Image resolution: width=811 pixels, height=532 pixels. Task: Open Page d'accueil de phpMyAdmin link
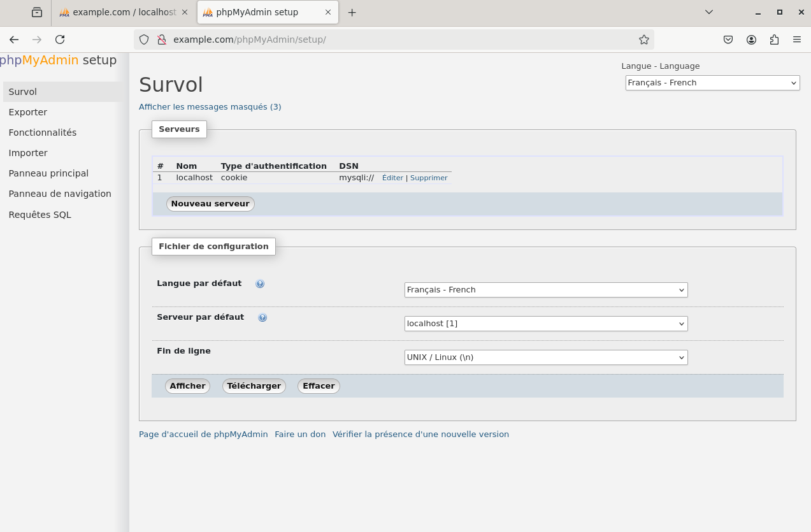point(203,435)
